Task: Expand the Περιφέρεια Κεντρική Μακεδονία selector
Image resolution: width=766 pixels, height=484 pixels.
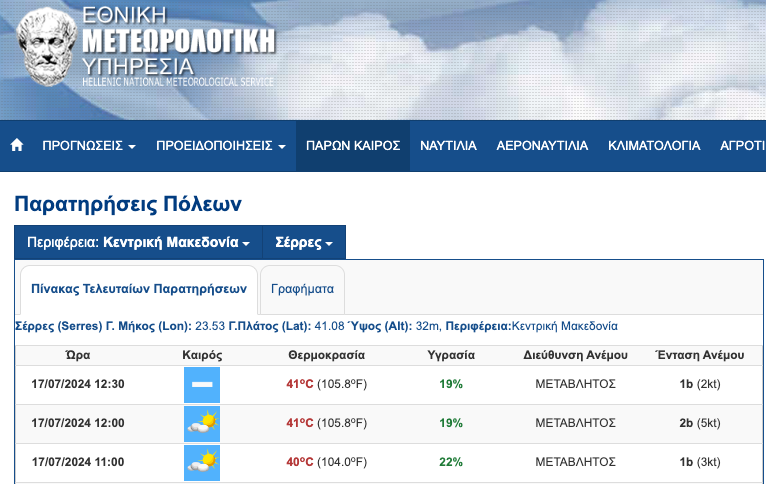Action: (x=138, y=242)
